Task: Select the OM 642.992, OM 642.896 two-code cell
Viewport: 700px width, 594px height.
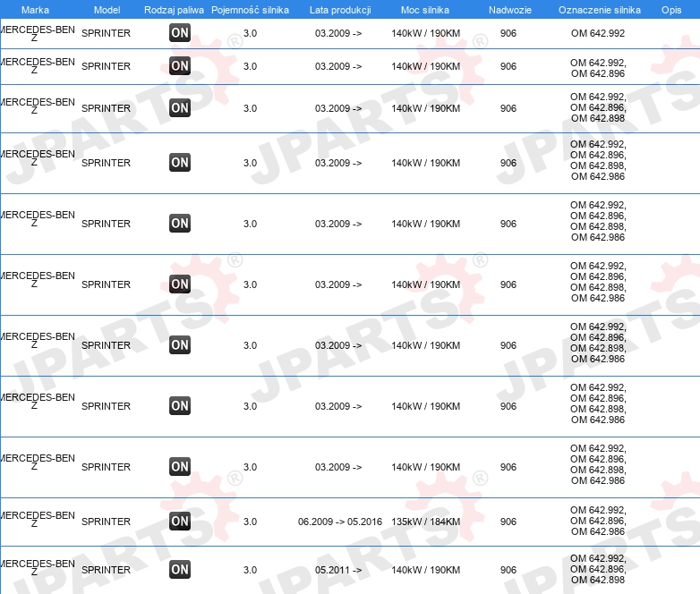Action: (x=598, y=68)
